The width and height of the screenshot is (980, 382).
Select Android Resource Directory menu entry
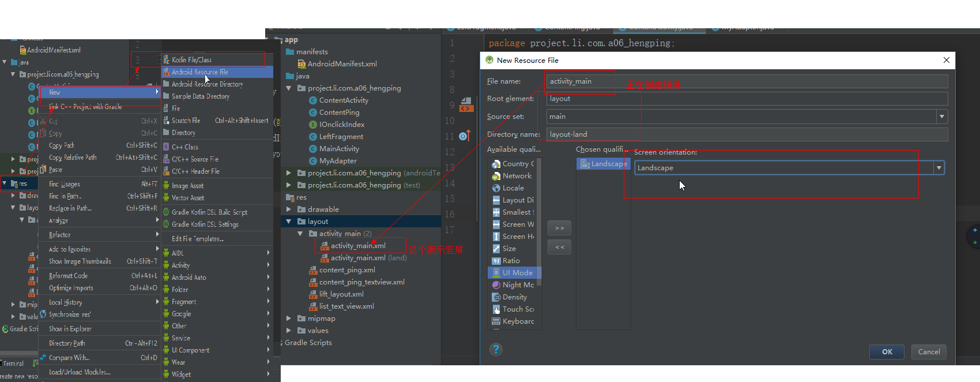[x=217, y=84]
